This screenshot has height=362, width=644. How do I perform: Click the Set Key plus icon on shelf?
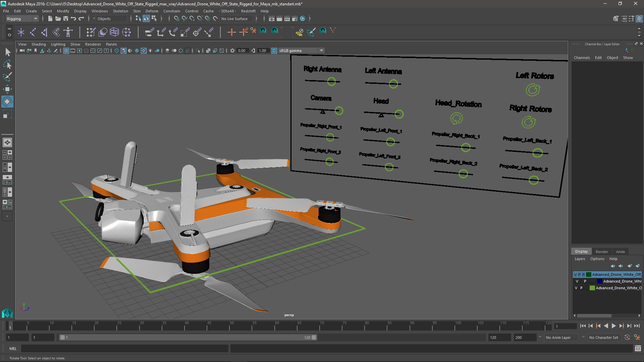coord(231,32)
